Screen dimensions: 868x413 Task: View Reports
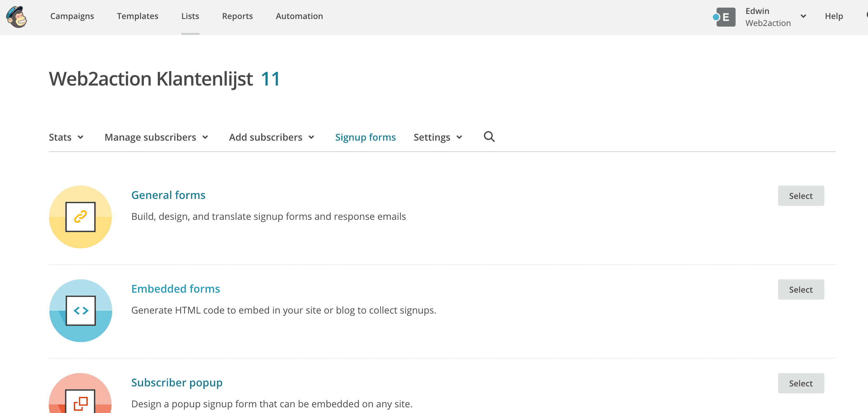[237, 16]
